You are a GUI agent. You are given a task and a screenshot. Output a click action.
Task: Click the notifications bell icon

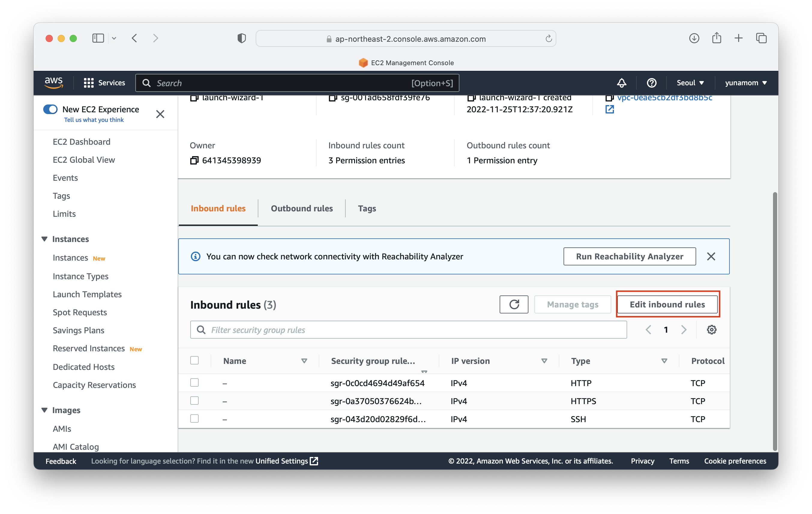click(x=621, y=83)
